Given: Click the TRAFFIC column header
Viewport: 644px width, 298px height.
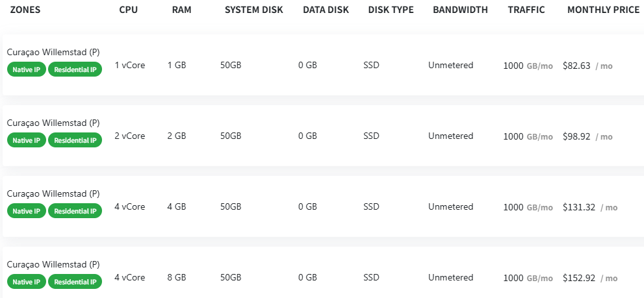Looking at the screenshot, I should (x=526, y=10).
